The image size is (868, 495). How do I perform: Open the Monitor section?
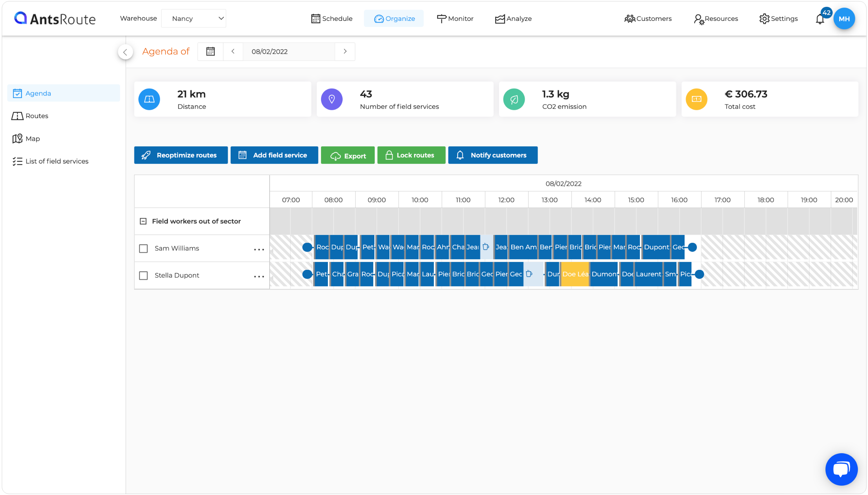click(x=455, y=18)
